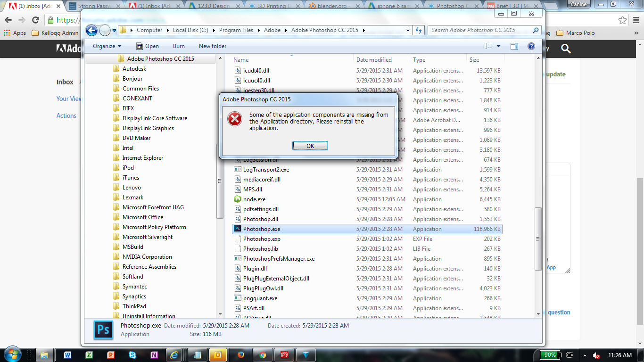This screenshot has width=644, height=362.
Task: Click the Adobe page search magnifier icon
Action: pos(566,49)
